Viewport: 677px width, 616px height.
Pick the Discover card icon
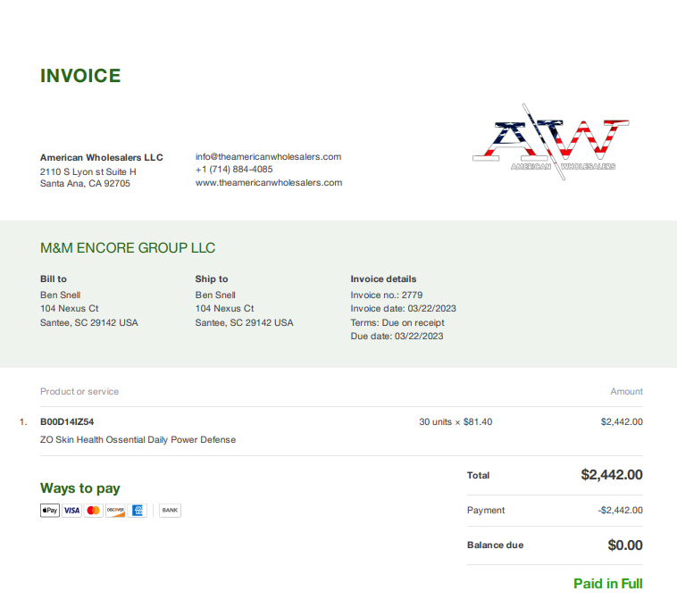(x=115, y=511)
